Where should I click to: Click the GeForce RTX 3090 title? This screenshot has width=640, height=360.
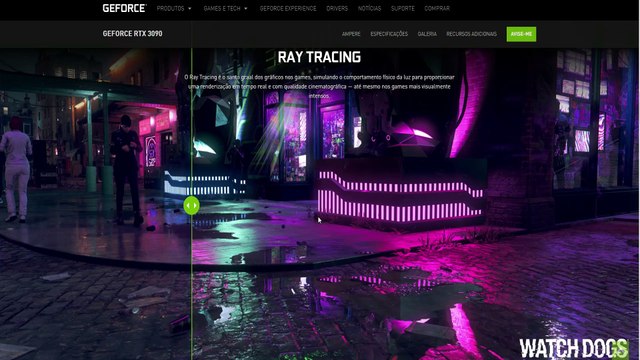pos(132,33)
